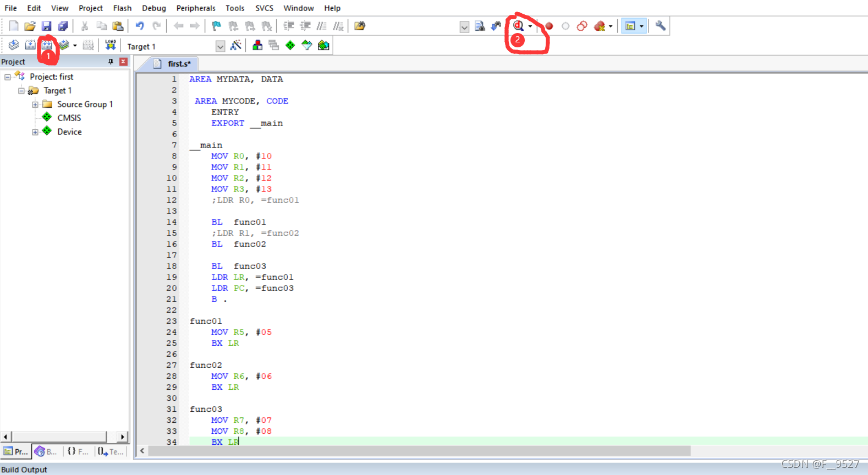Image resolution: width=868 pixels, height=475 pixels.
Task: Open Configuration with the wrench icon
Action: click(x=660, y=26)
